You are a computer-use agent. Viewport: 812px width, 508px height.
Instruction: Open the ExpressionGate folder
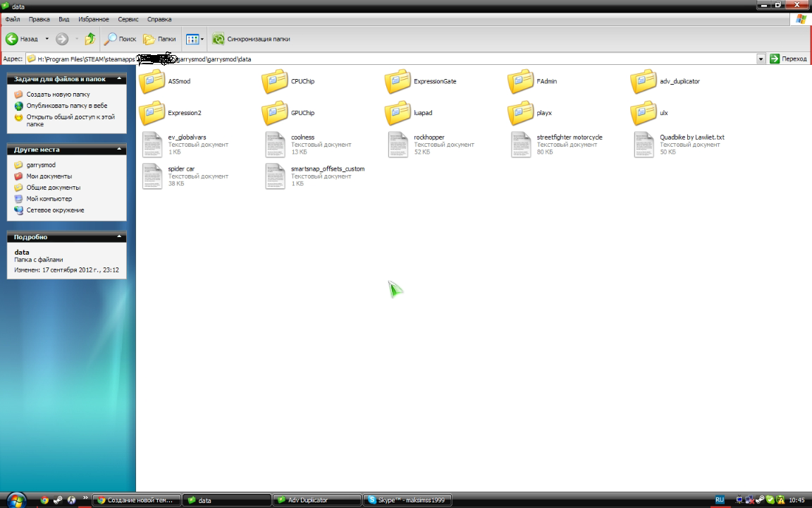(x=421, y=81)
